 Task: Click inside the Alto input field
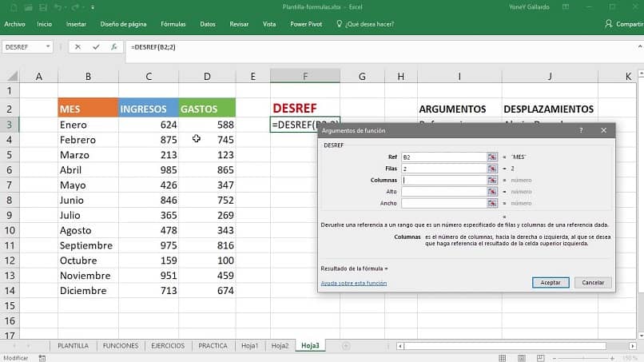(x=443, y=192)
